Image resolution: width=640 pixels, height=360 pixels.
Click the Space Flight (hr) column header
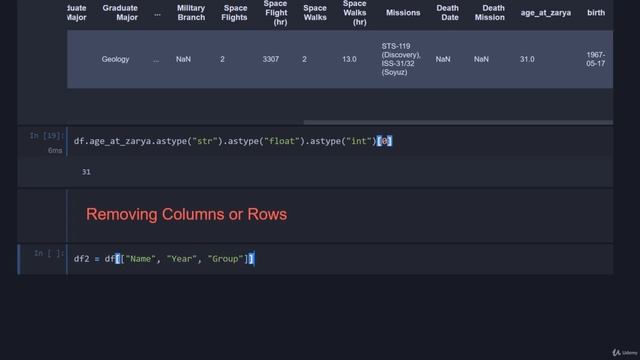tap(276, 13)
